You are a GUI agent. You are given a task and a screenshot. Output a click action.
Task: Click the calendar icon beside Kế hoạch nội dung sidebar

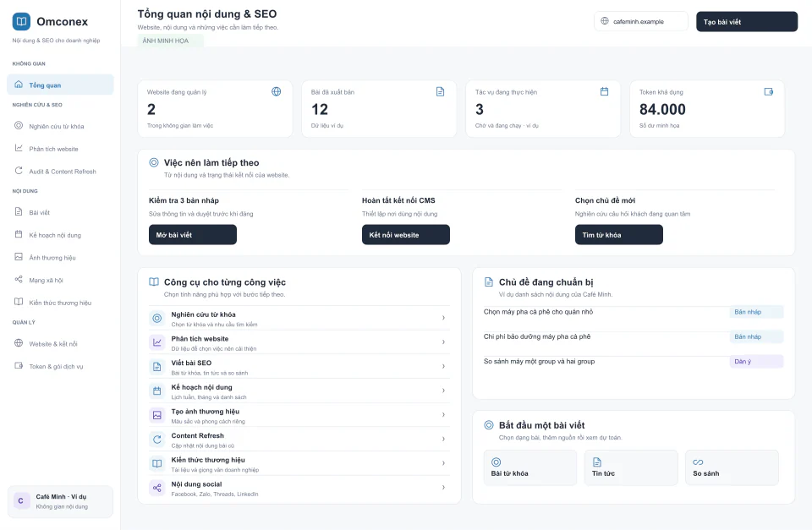pyautogui.click(x=19, y=234)
